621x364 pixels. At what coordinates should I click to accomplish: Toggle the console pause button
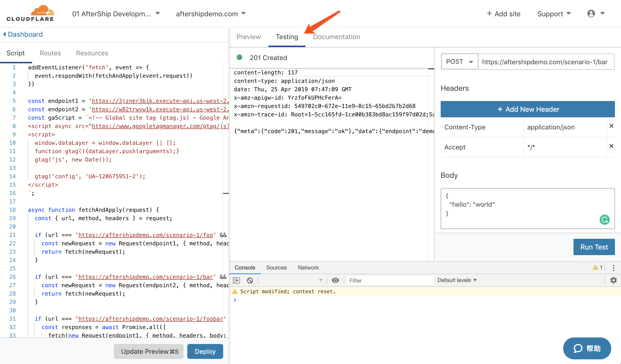[237, 280]
